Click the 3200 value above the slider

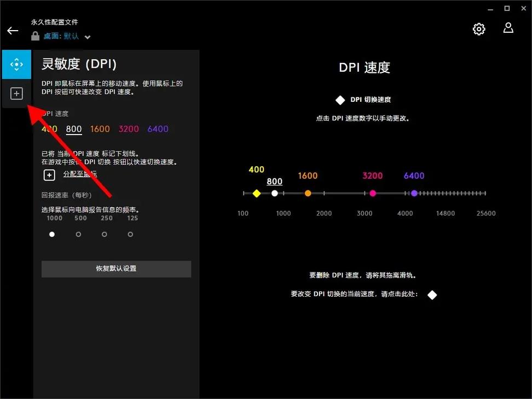[373, 176]
